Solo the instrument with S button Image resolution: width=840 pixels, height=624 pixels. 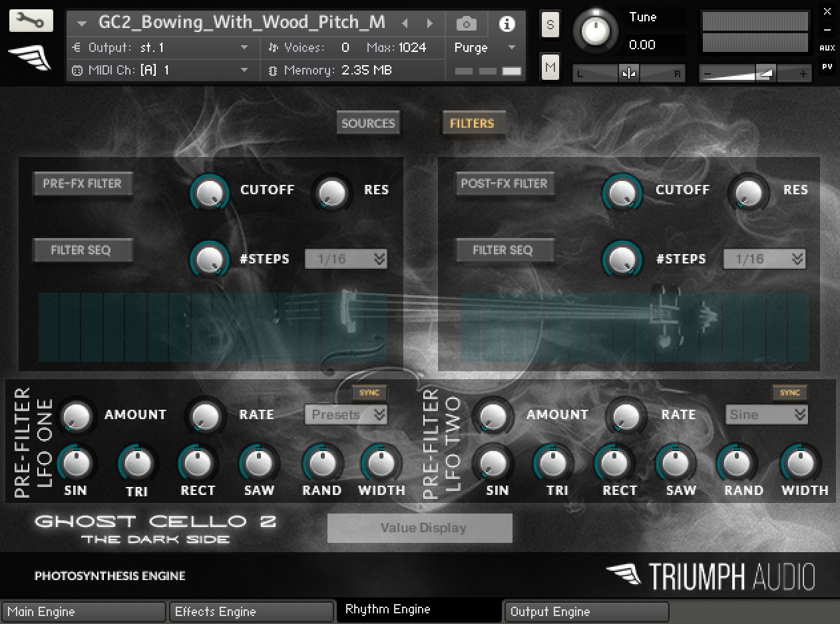(x=550, y=25)
